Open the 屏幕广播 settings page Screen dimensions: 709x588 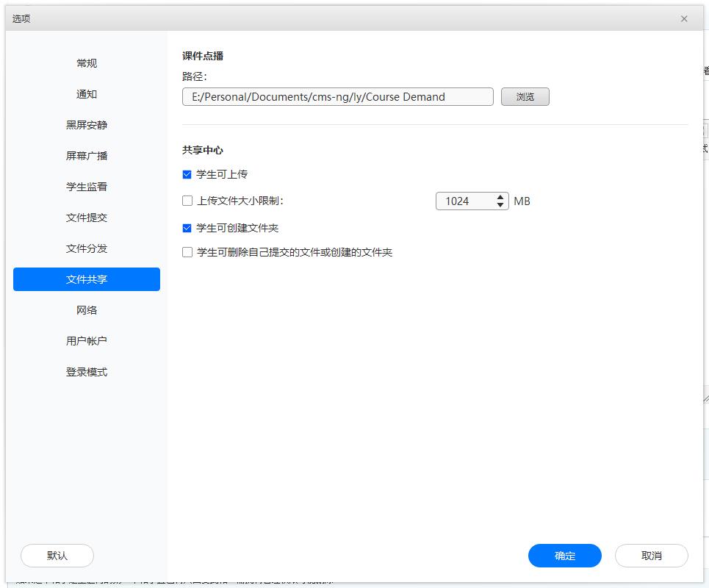[86, 155]
